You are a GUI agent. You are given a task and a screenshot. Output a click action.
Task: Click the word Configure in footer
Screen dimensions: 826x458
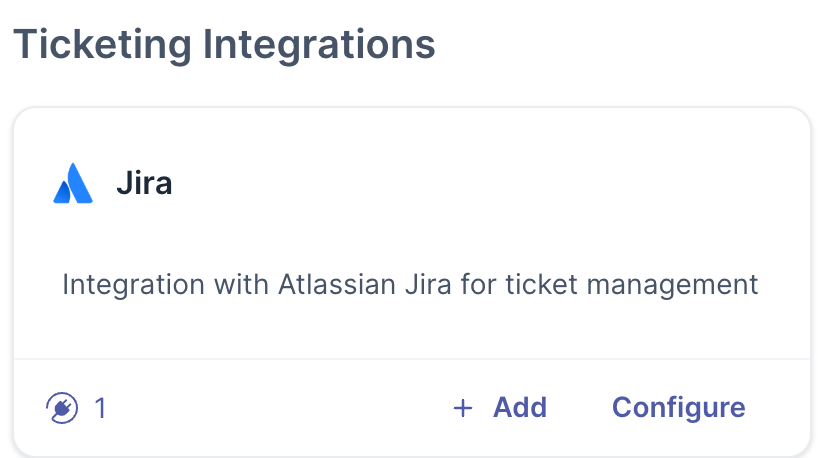point(678,408)
